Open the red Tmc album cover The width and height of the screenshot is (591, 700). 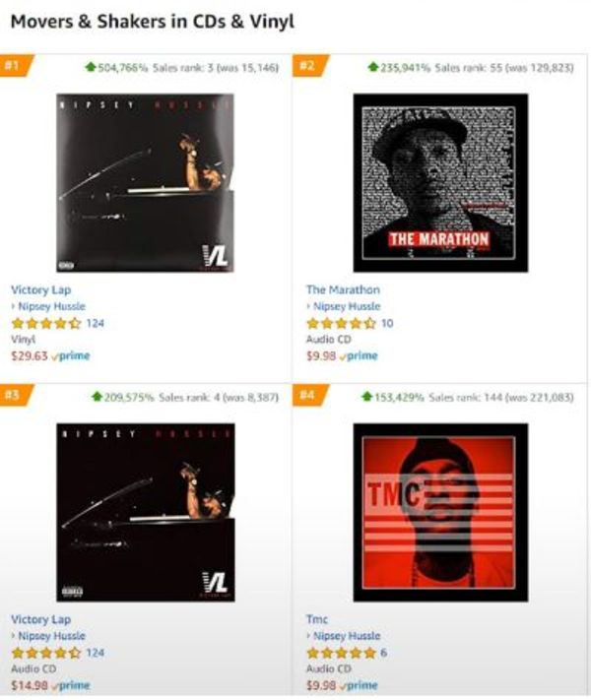pyautogui.click(x=440, y=512)
